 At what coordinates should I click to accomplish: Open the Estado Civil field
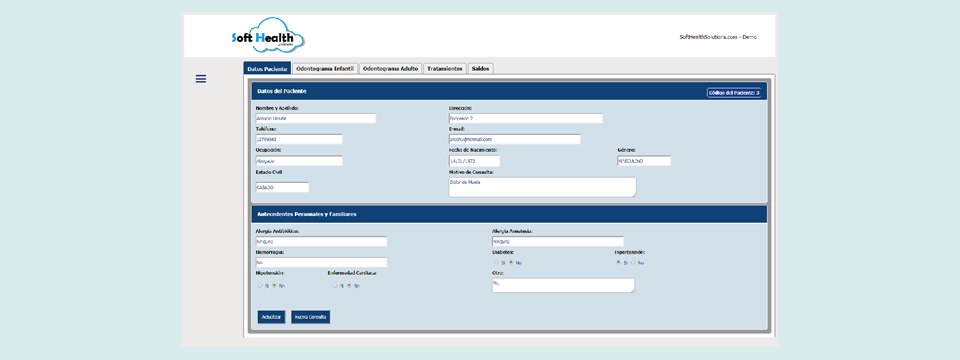pos(282,187)
